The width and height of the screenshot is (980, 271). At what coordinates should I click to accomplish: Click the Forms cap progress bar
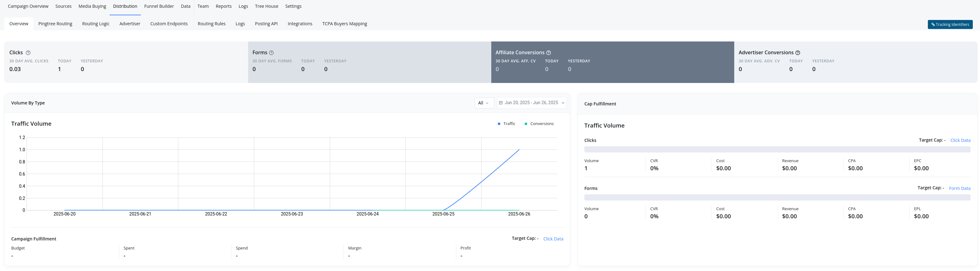tap(777, 198)
